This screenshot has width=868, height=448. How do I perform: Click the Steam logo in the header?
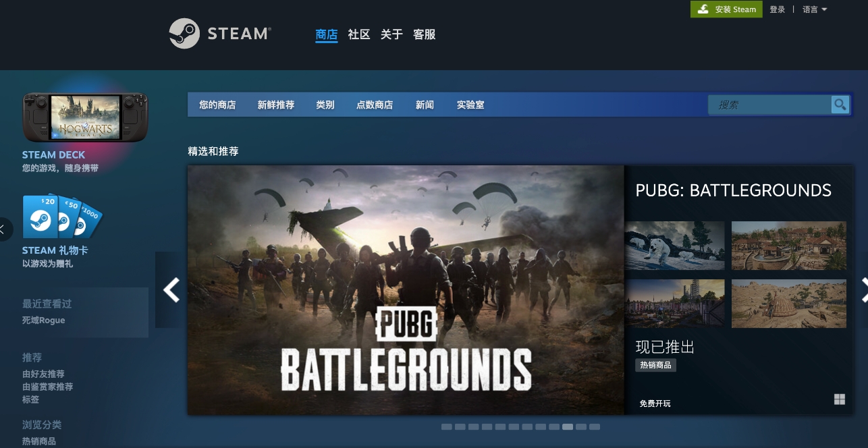[x=219, y=34]
